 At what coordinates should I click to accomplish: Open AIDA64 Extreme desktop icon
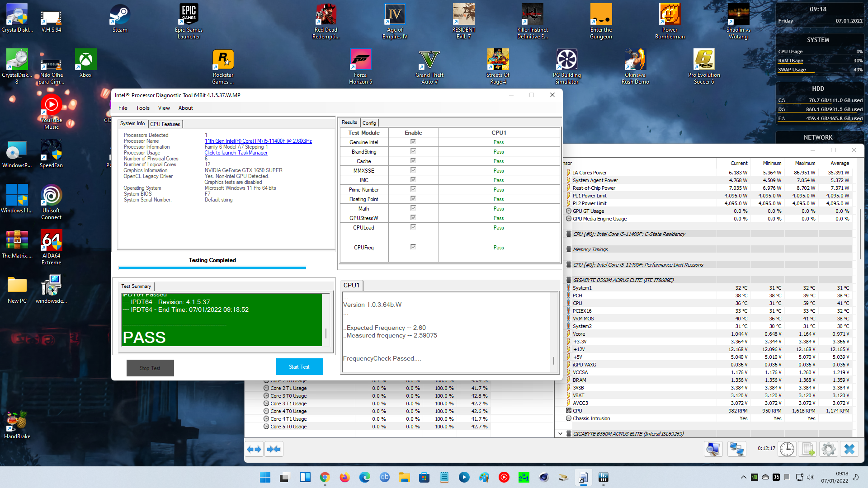pyautogui.click(x=51, y=247)
